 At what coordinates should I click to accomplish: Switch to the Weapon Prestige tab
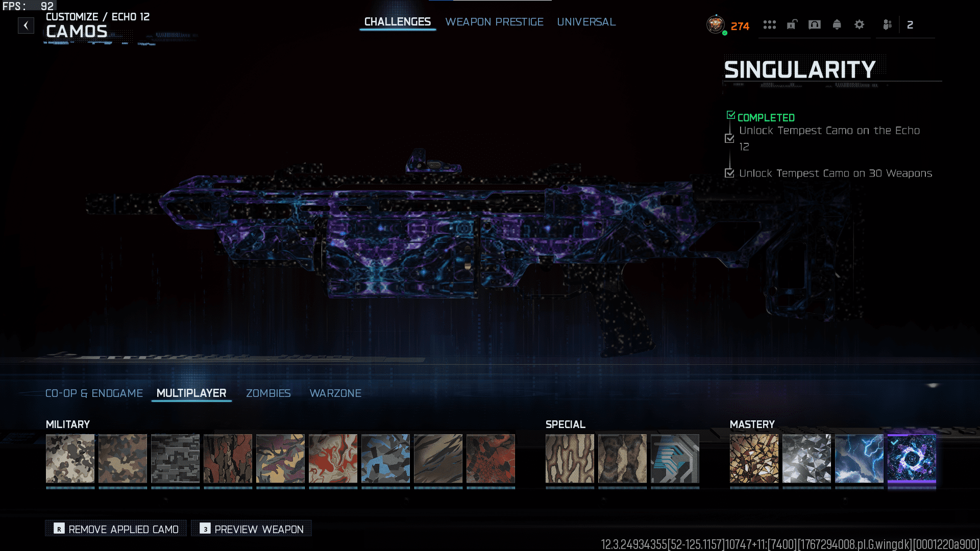494,22
